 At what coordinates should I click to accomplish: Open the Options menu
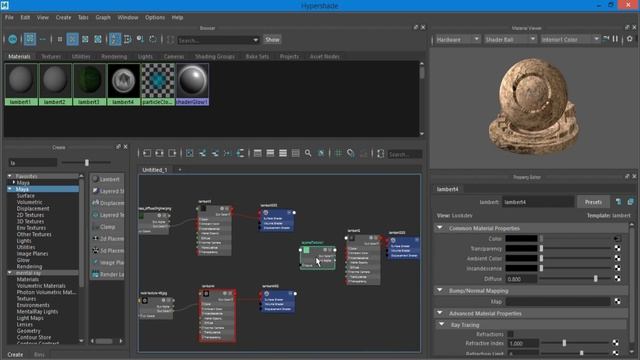155,18
